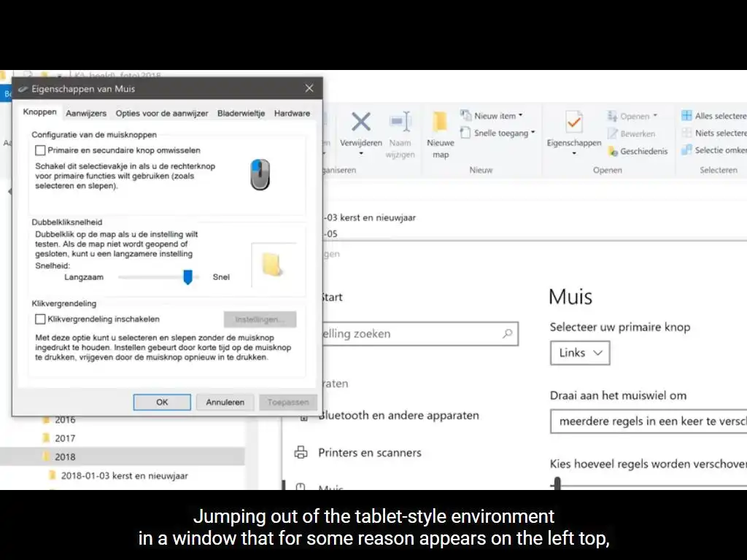Adjust the Dubbelkliksnelheid slider thumb

pos(187,276)
